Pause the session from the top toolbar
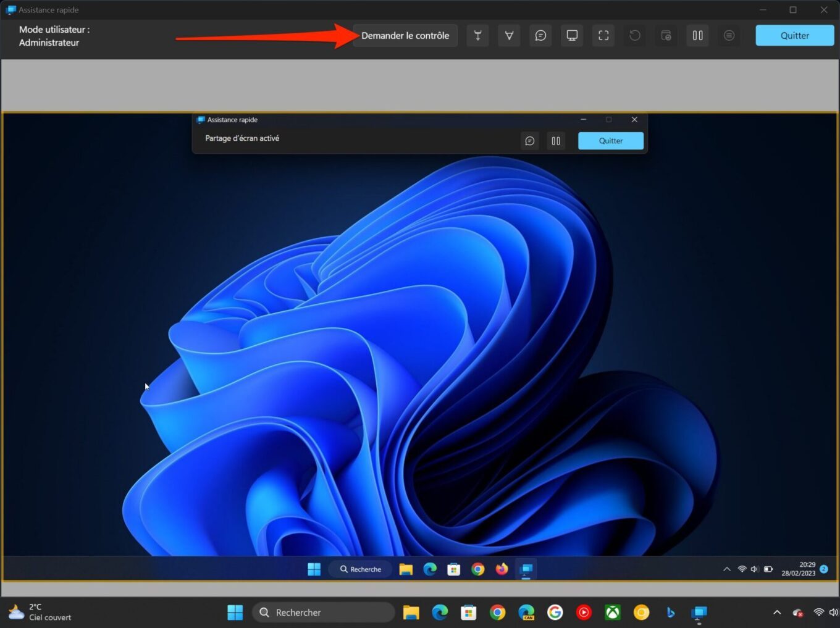The width and height of the screenshot is (840, 628). click(x=698, y=36)
